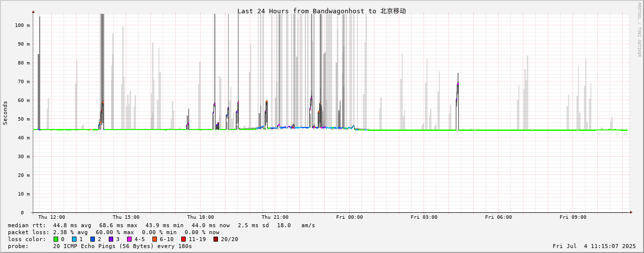Click the '30 m' y-axis value
This screenshot has width=644, height=253.
[x=24, y=157]
